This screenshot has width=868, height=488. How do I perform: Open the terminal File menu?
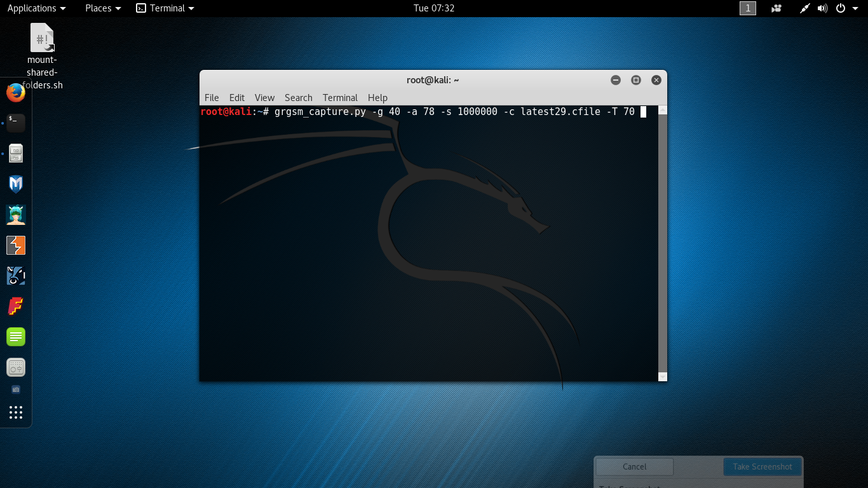coord(212,98)
